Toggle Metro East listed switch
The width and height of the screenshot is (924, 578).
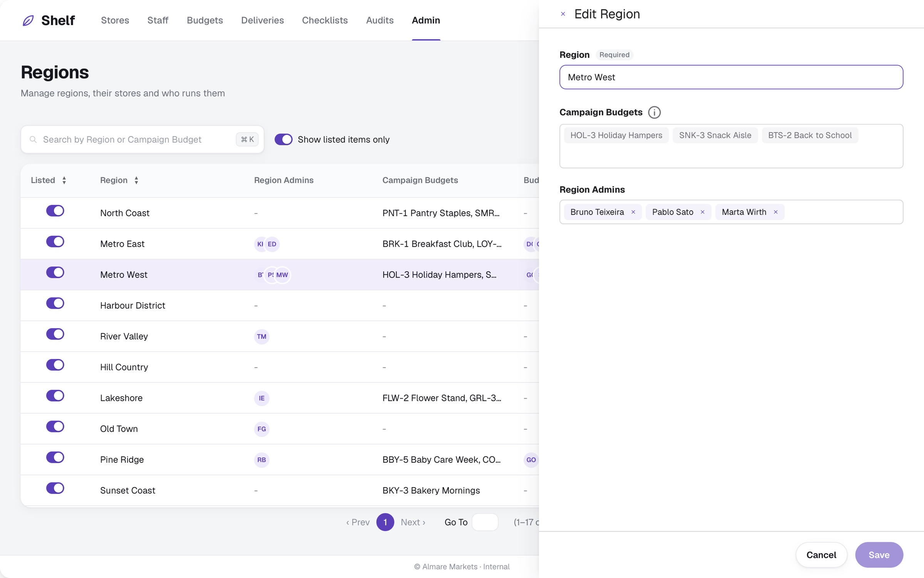point(55,242)
